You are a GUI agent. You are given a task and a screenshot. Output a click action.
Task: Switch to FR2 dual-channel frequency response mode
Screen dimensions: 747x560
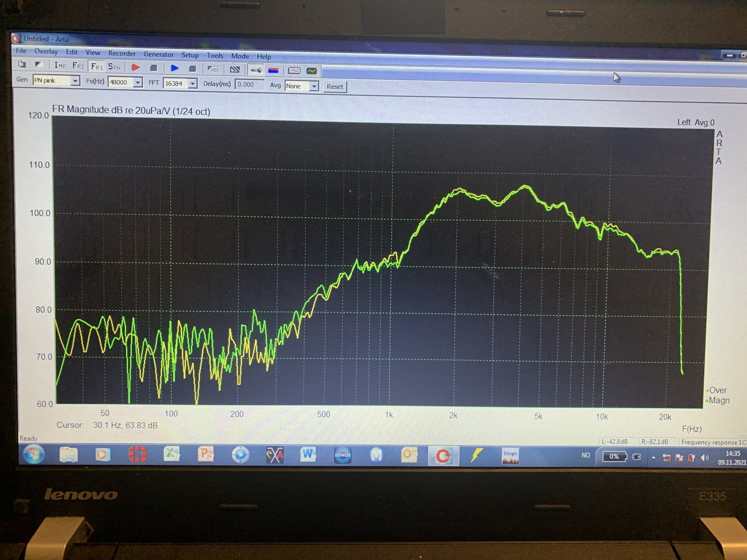point(78,65)
